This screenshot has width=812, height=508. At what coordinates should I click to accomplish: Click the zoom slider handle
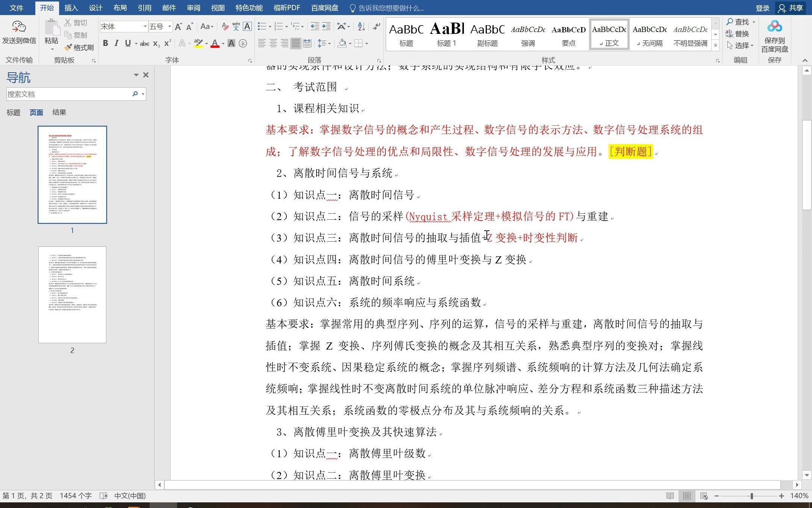coord(751,496)
